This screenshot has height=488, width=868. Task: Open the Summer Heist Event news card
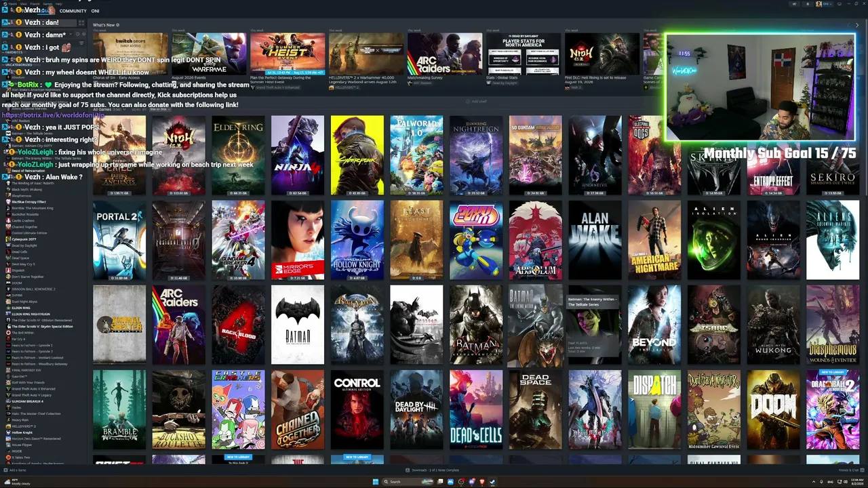pos(288,54)
